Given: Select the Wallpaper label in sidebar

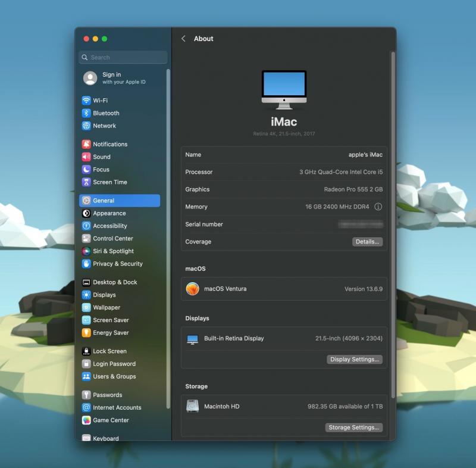Looking at the screenshot, I should [107, 307].
